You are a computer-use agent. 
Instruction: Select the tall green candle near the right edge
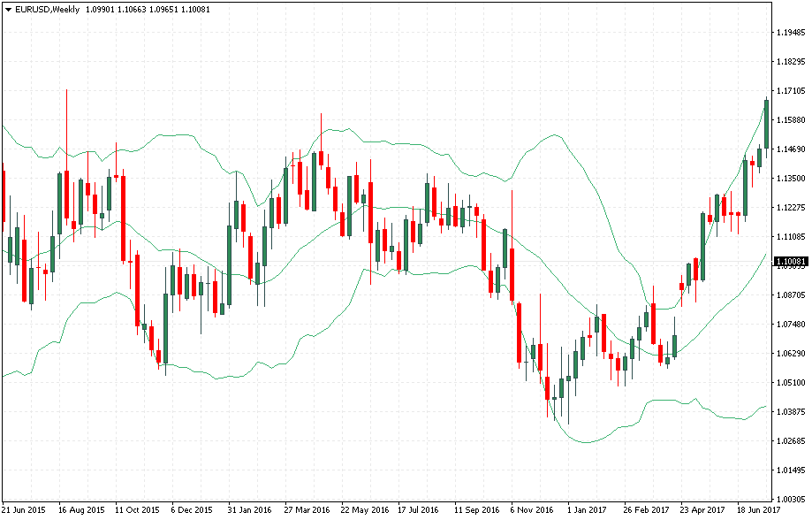765,124
